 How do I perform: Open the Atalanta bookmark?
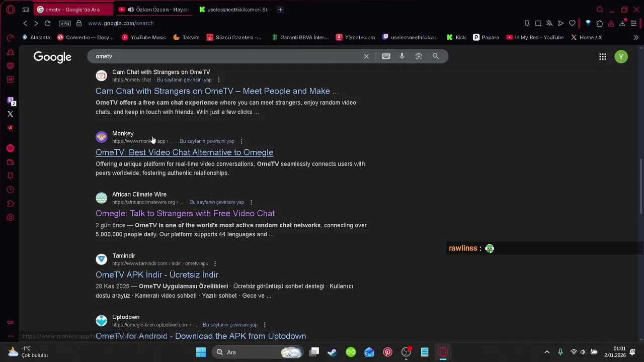click(36, 37)
